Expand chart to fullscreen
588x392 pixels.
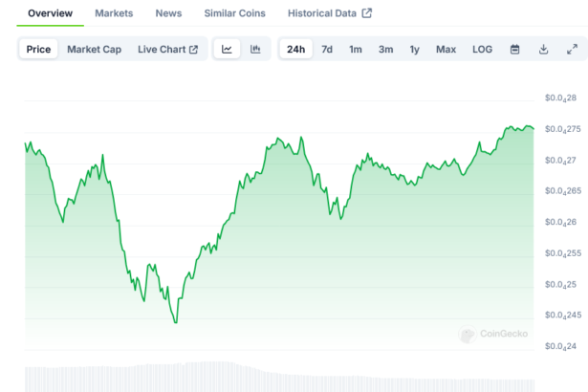pyautogui.click(x=572, y=49)
